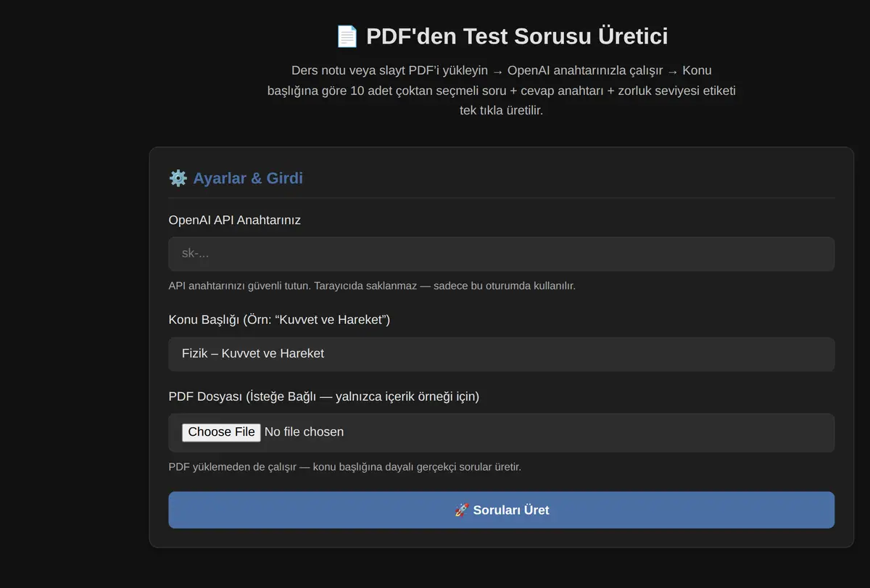This screenshot has width=870, height=588.
Task: Click the Choose File button
Action: point(221,432)
